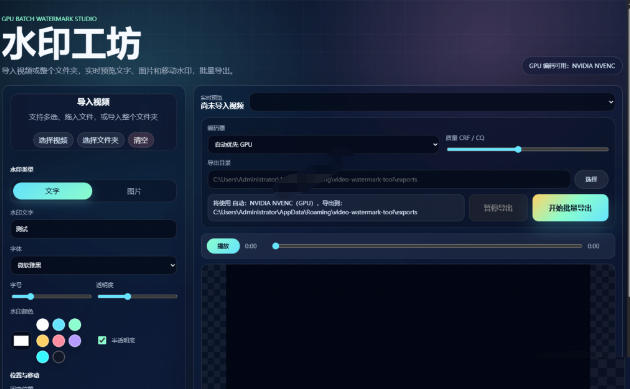Switch to the 图片 watermark tab
Image resolution: width=630 pixels, height=389 pixels.
134,191
